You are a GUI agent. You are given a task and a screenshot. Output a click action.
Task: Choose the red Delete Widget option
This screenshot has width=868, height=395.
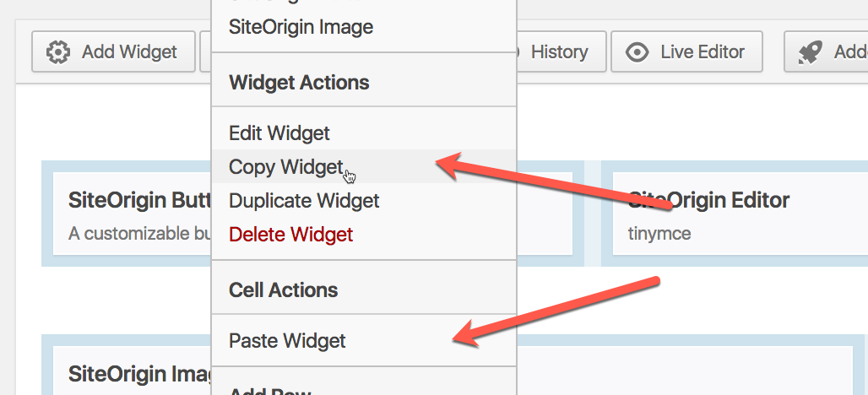[290, 235]
